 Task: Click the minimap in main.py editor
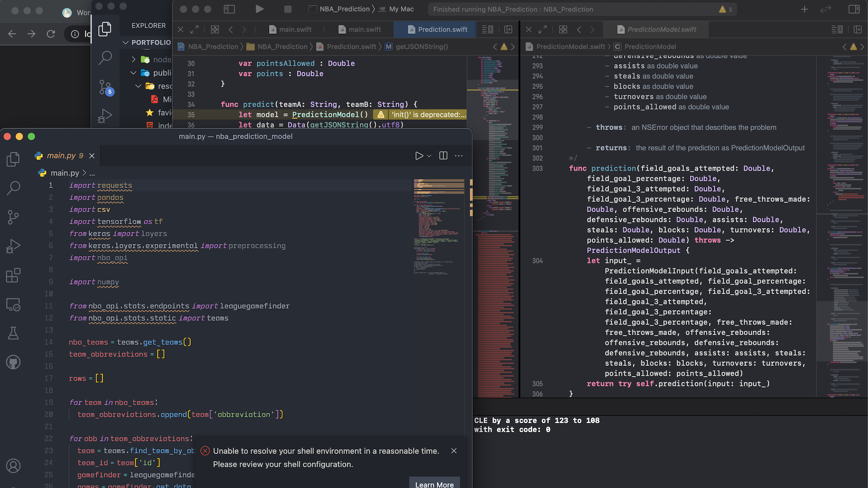click(439, 226)
